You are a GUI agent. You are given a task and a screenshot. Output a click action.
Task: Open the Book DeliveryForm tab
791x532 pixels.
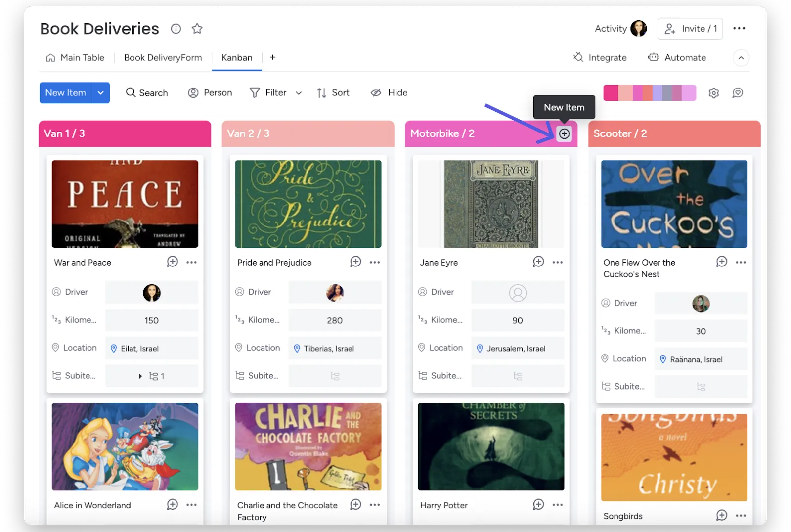(x=163, y=58)
